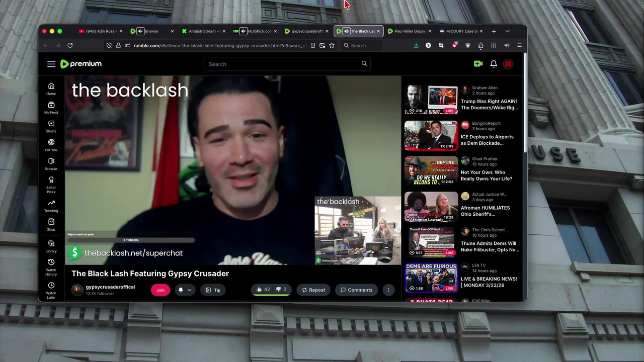Click the green go-live camera icon
The width and height of the screenshot is (644, 362).
(478, 64)
